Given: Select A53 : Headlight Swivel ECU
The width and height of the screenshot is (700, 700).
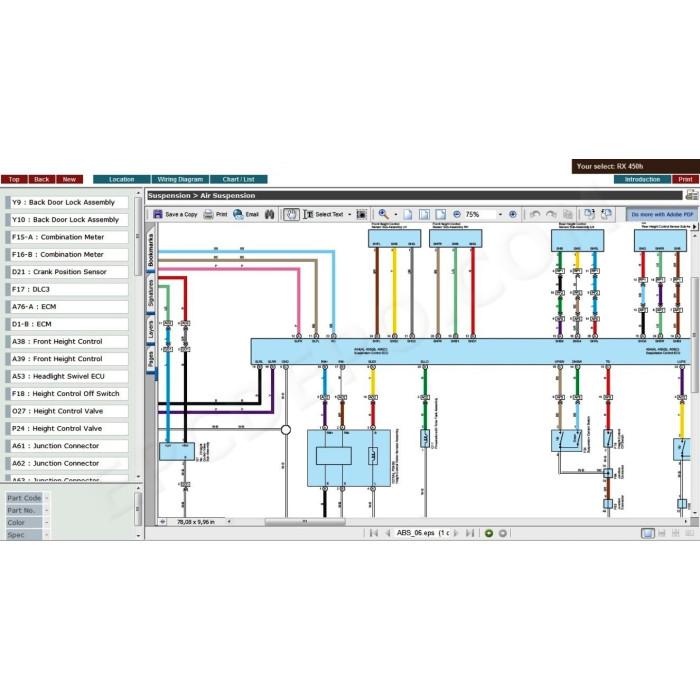Looking at the screenshot, I should (67, 376).
